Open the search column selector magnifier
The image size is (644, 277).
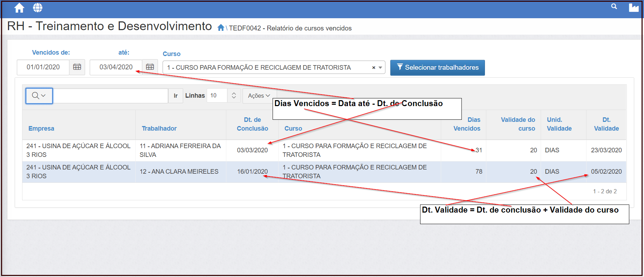(39, 96)
